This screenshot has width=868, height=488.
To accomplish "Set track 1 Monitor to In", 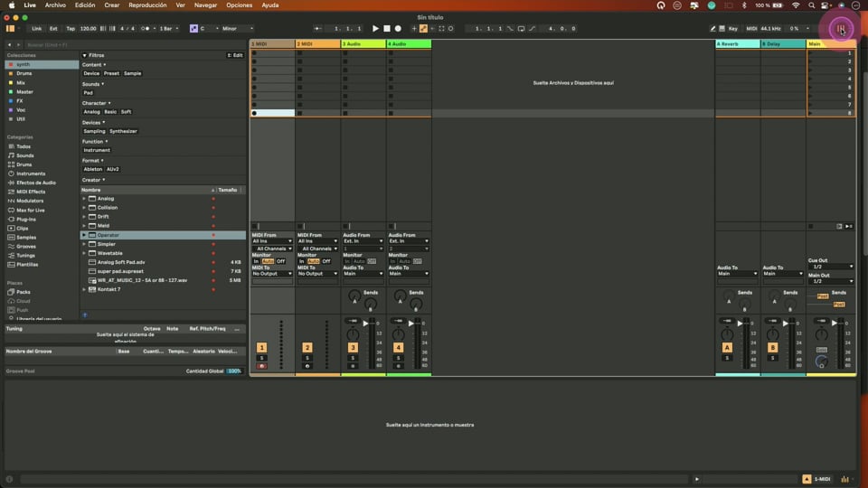I will pyautogui.click(x=256, y=261).
